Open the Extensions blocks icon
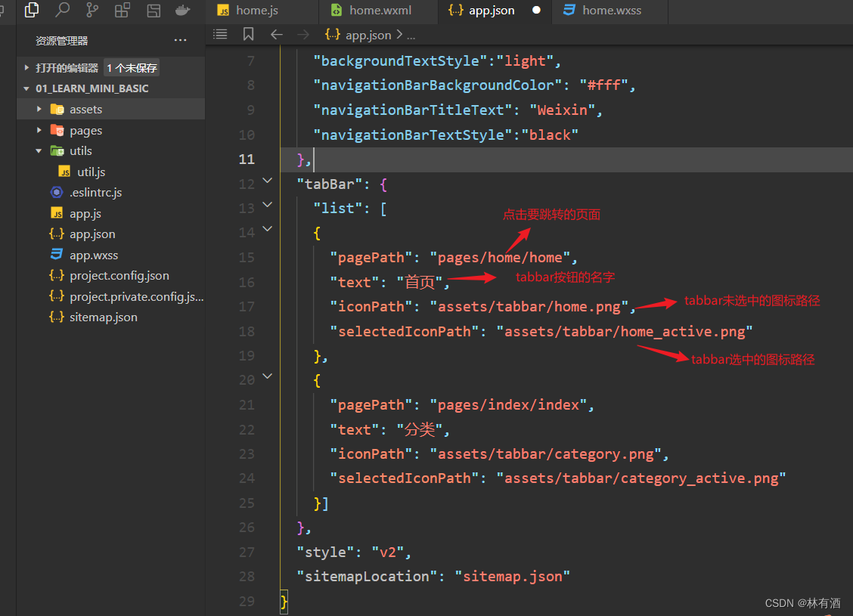Image resolution: width=853 pixels, height=616 pixels. click(x=123, y=10)
